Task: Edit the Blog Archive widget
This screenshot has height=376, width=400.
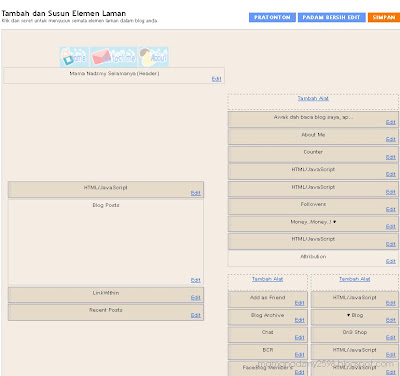Action: tap(299, 320)
